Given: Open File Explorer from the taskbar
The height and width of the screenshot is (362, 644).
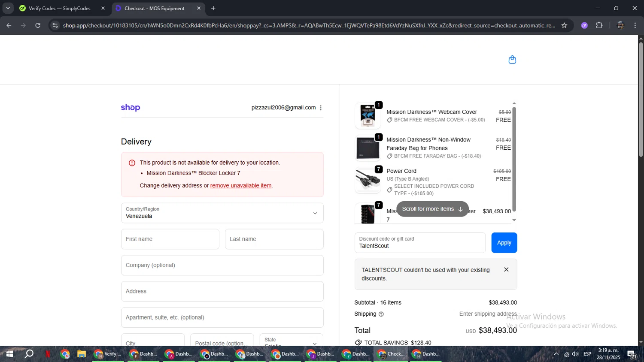Looking at the screenshot, I should pyautogui.click(x=82, y=354).
